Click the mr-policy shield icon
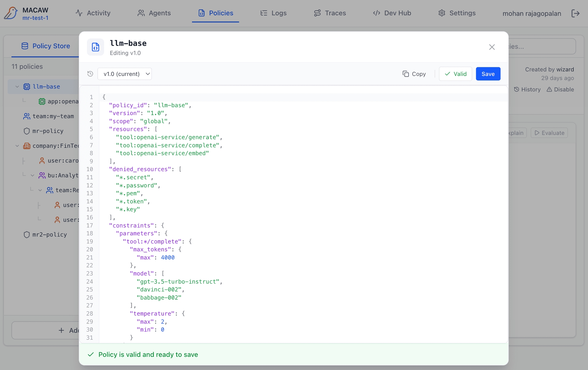The height and width of the screenshot is (370, 588). tap(27, 131)
